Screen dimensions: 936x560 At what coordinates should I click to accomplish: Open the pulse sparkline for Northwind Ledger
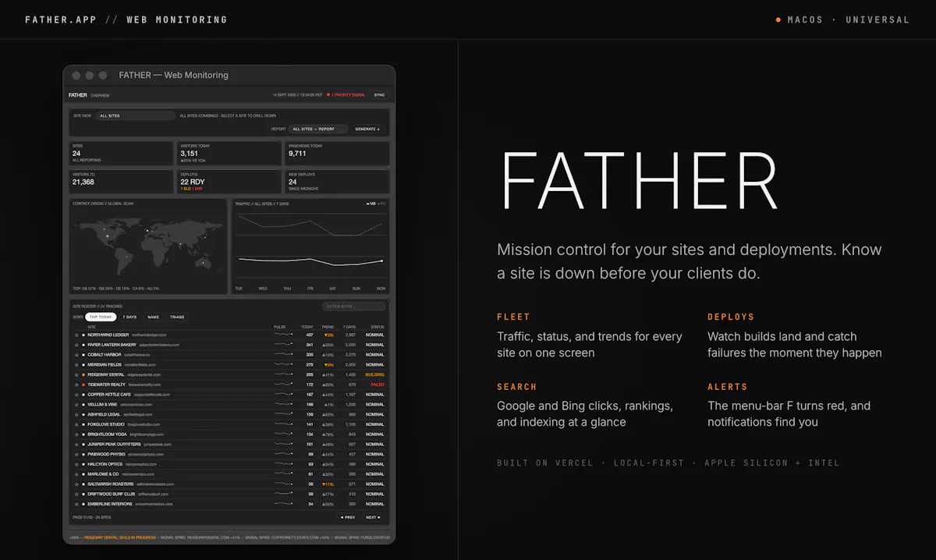point(283,335)
